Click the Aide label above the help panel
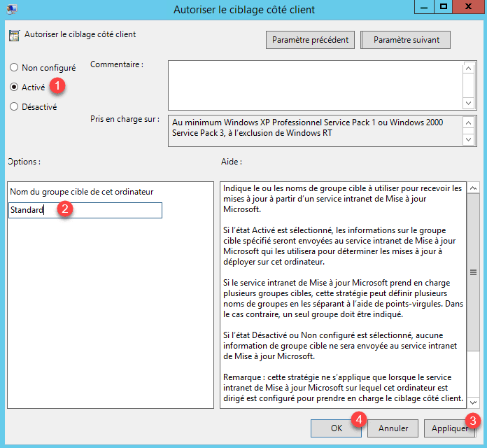 point(232,162)
